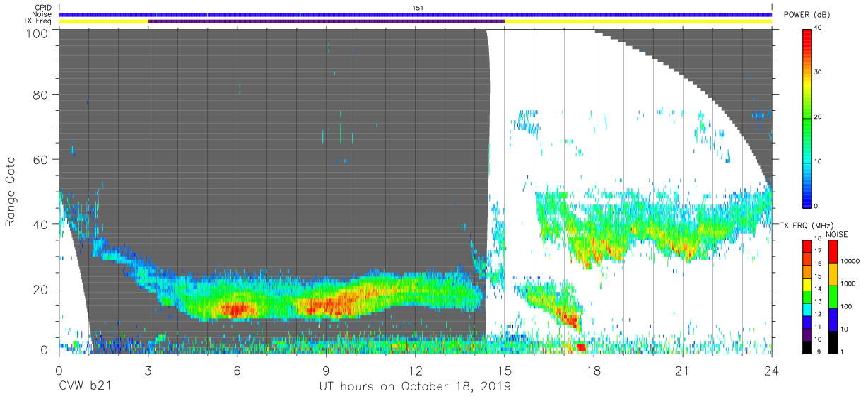Image resolution: width=868 pixels, height=401 pixels.
Task: Click the 'UT hours on October 18, 2019' title
Action: tap(415, 387)
